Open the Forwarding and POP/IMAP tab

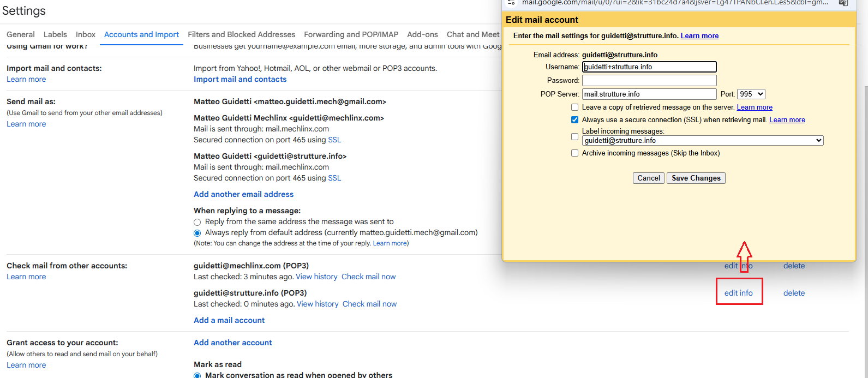[351, 34]
